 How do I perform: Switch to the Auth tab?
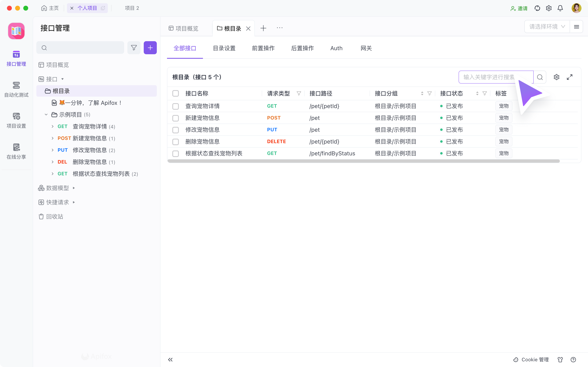point(336,48)
